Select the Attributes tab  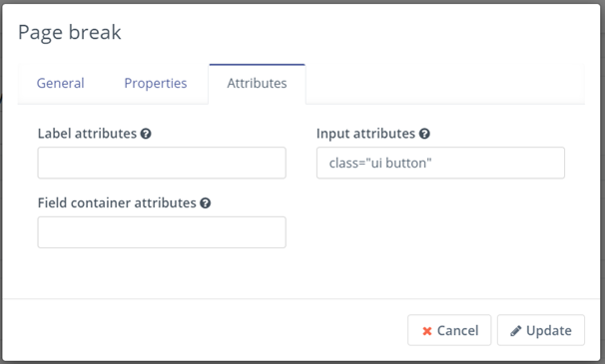point(257,84)
